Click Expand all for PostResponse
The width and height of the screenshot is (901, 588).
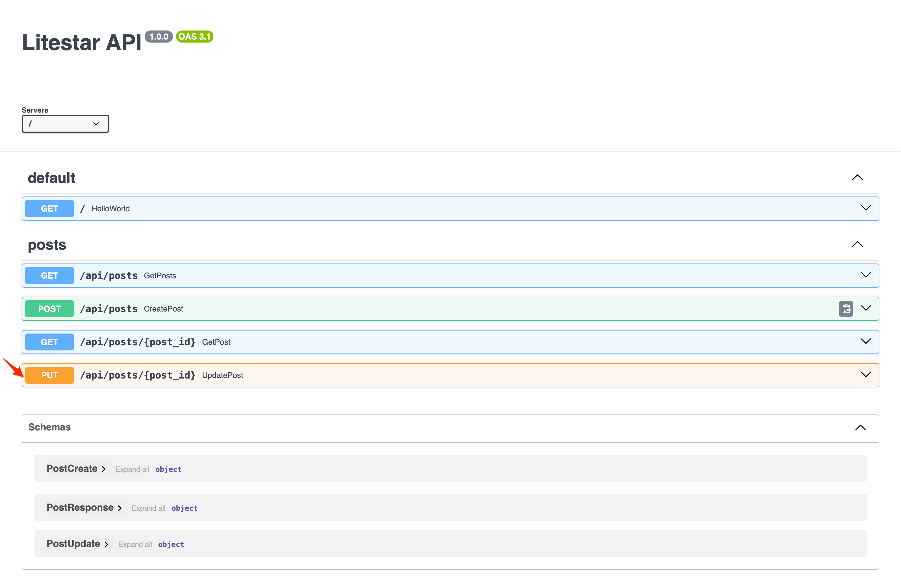(x=148, y=508)
